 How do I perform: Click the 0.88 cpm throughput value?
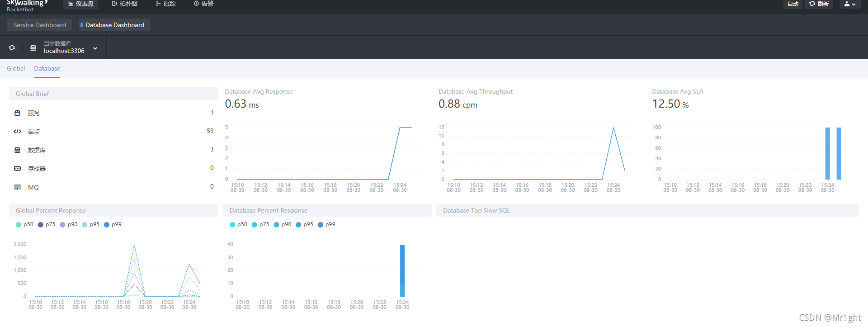(458, 104)
